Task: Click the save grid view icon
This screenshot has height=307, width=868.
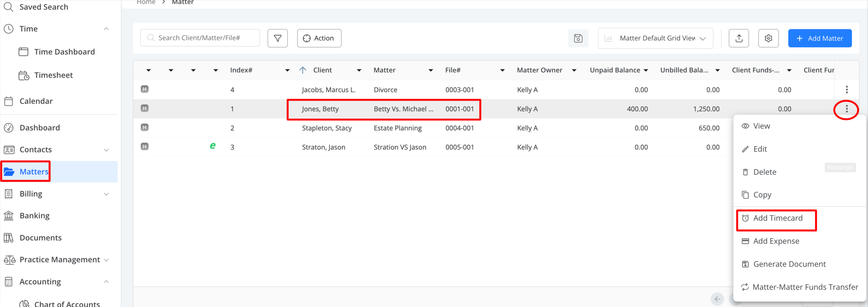Action: point(578,38)
